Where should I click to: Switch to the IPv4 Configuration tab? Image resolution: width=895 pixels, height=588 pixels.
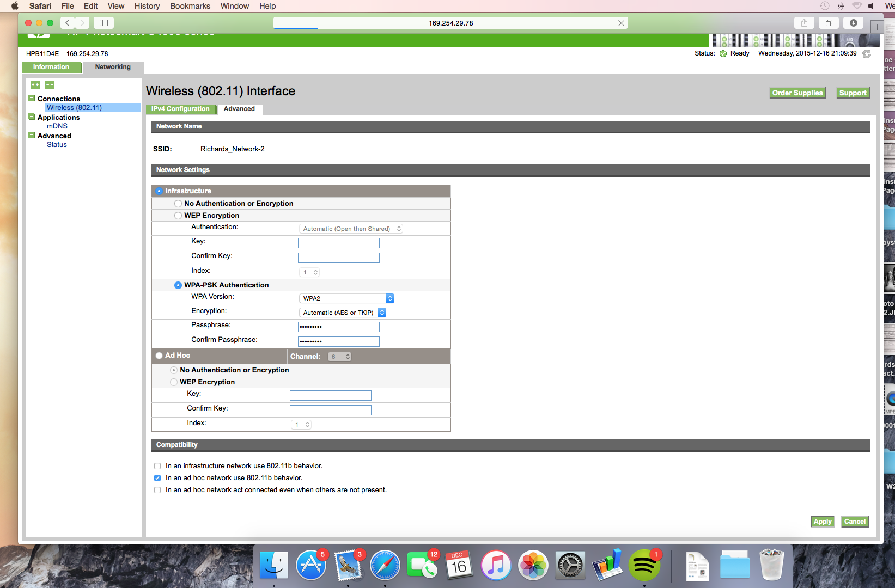tap(180, 109)
